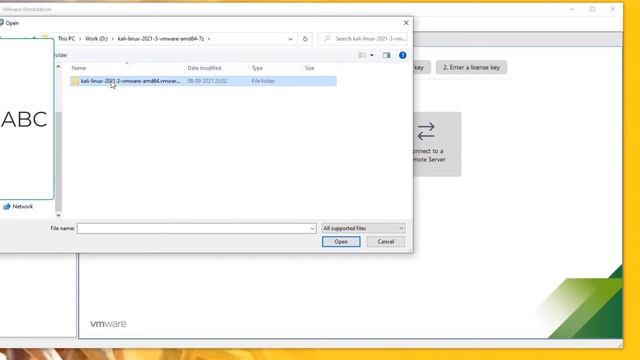This screenshot has width=640, height=360.
Task: Click the Open button in the dialog
Action: [341, 242]
